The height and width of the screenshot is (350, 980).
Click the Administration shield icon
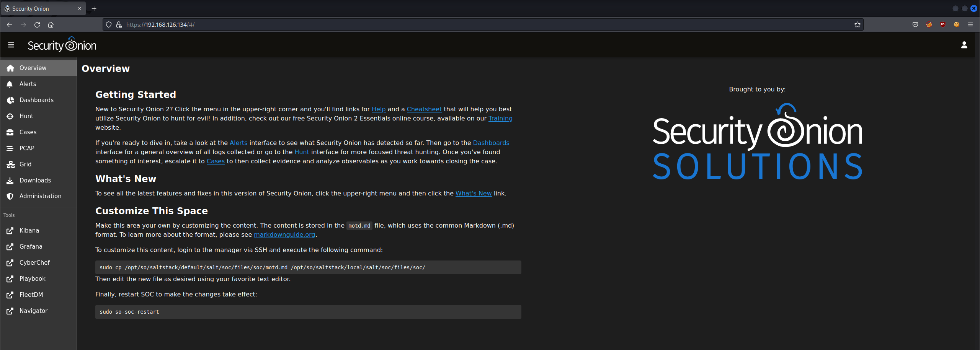[x=10, y=196]
